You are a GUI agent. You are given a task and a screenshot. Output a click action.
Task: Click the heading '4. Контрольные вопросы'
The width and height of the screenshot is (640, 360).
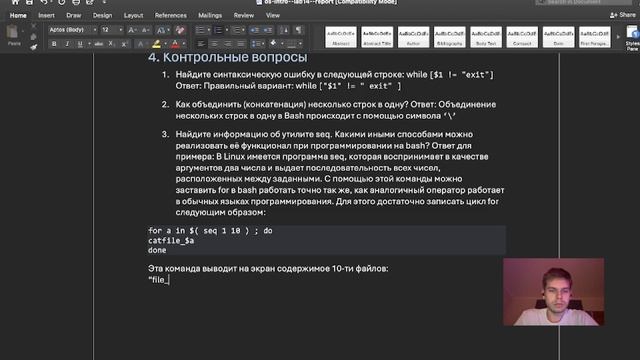228,57
